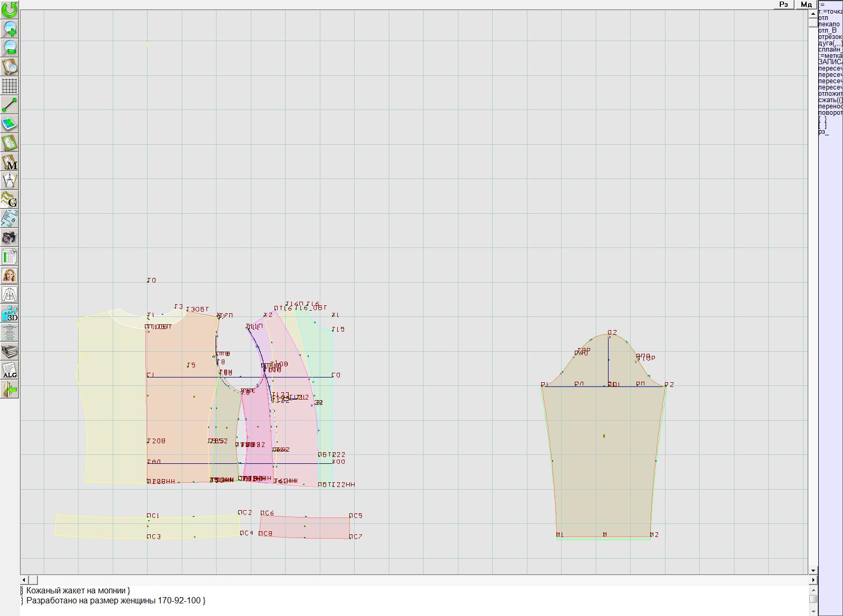Viewport: 843px width, 616px height.
Task: Click the horizontal scrollbar left arrow
Action: click(24, 580)
